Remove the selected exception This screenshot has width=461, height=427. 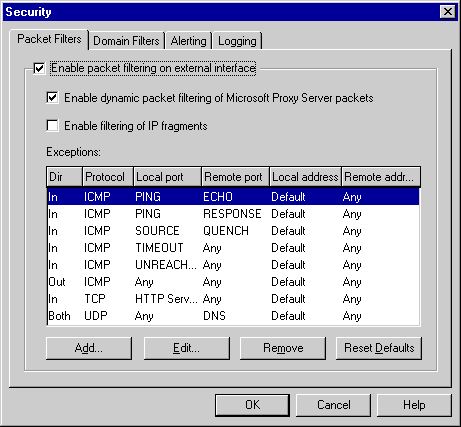pyautogui.click(x=283, y=348)
